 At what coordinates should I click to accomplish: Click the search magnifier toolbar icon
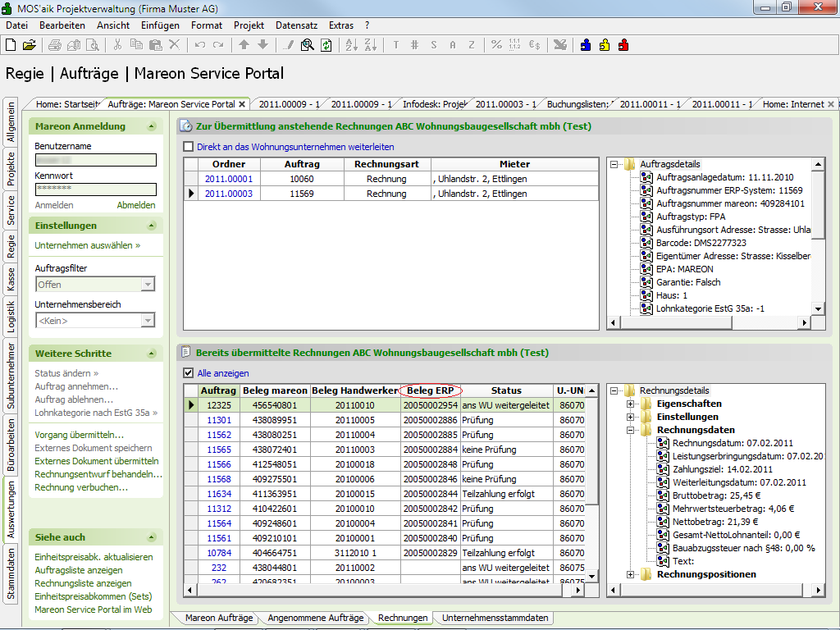point(308,45)
